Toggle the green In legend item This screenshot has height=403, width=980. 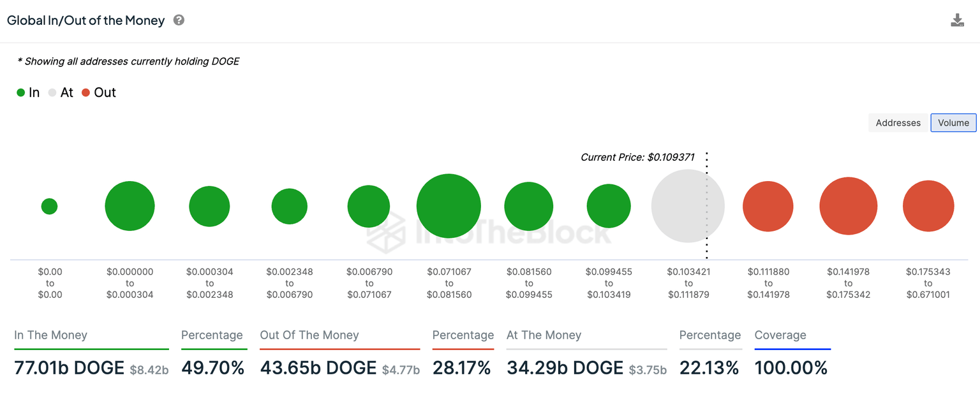pos(28,92)
